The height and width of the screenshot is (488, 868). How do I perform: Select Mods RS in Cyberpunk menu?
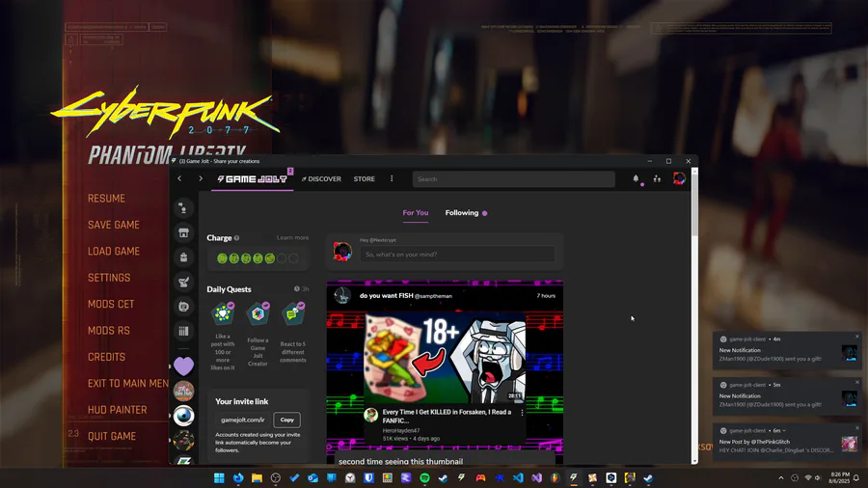click(108, 330)
